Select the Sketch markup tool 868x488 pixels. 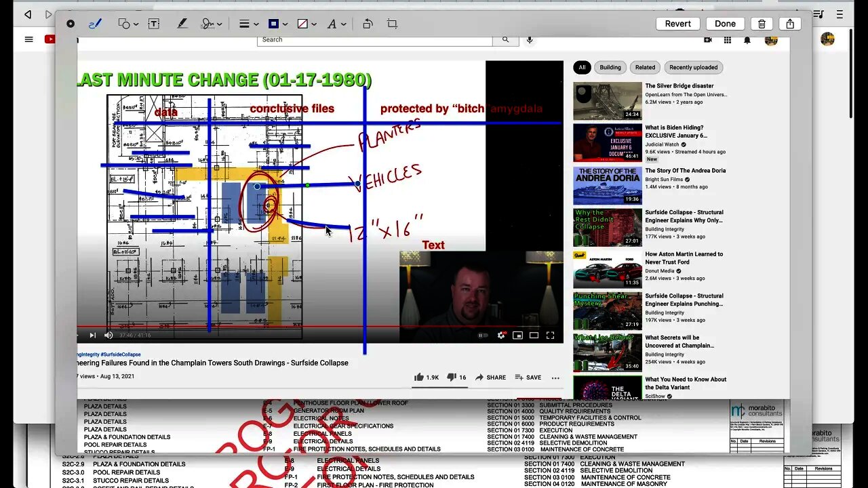pyautogui.click(x=71, y=24)
